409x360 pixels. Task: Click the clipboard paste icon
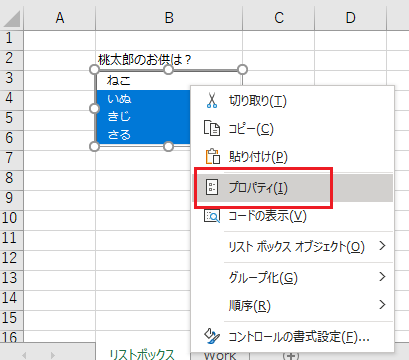212,156
